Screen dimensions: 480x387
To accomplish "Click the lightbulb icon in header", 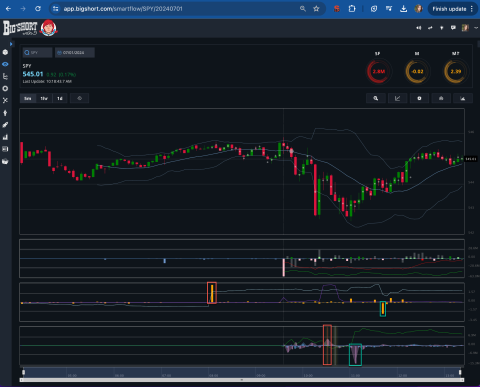I will click(442, 28).
